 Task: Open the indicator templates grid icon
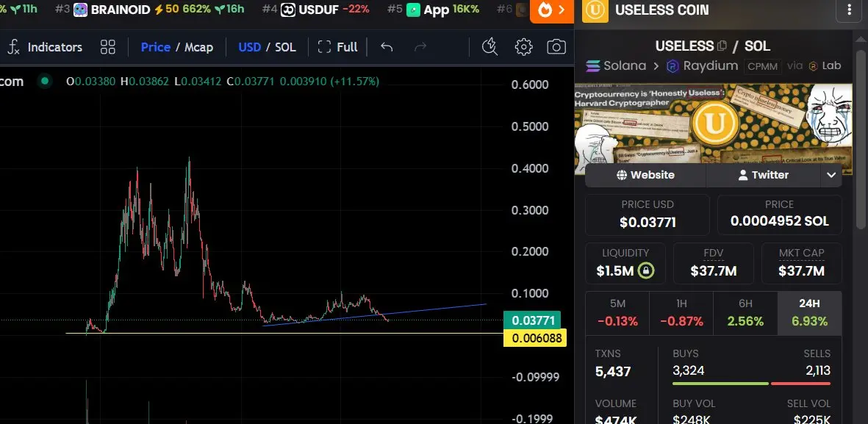pos(108,47)
